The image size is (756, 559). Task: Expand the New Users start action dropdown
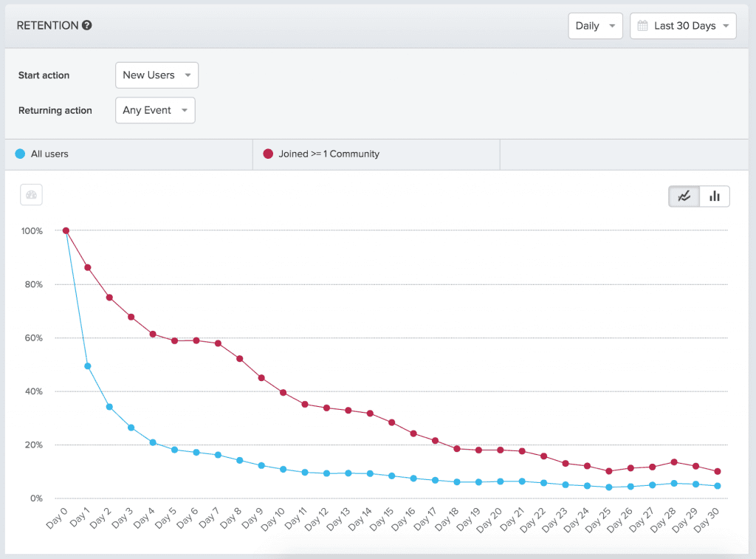157,75
